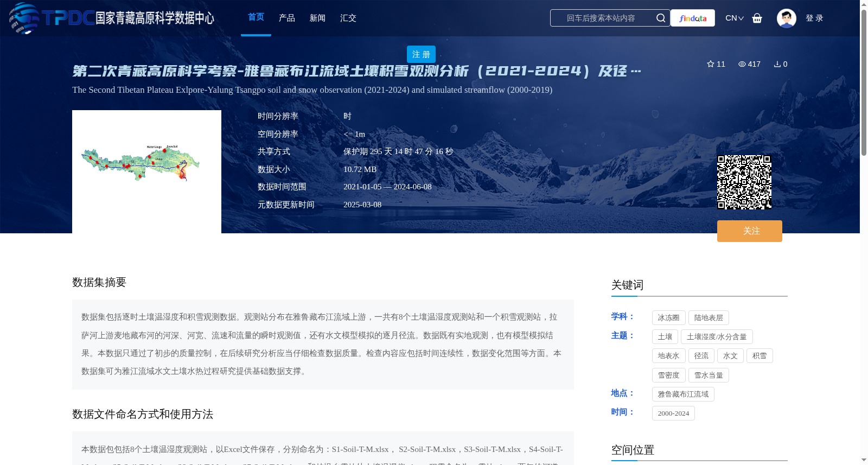Screen dimensions: 868x465
Task: Click the 2021-01-05 — 2024-06-08 date range
Action: [x=387, y=187]
